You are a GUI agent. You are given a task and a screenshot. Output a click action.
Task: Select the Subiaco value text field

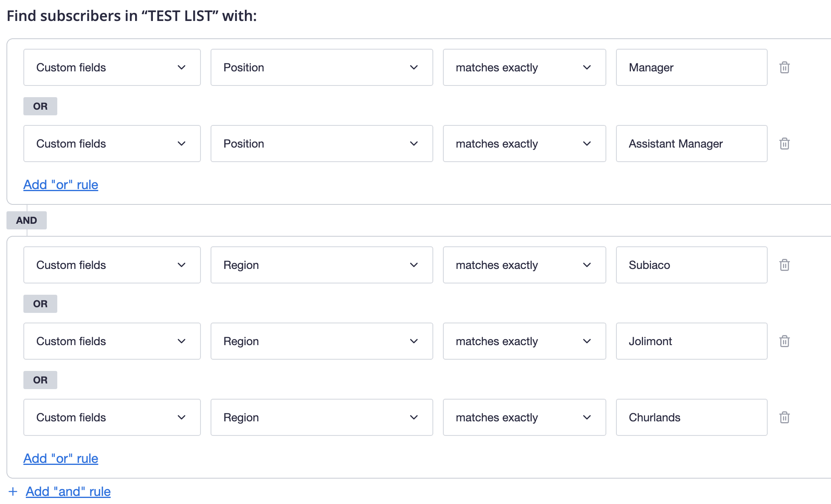tap(691, 265)
